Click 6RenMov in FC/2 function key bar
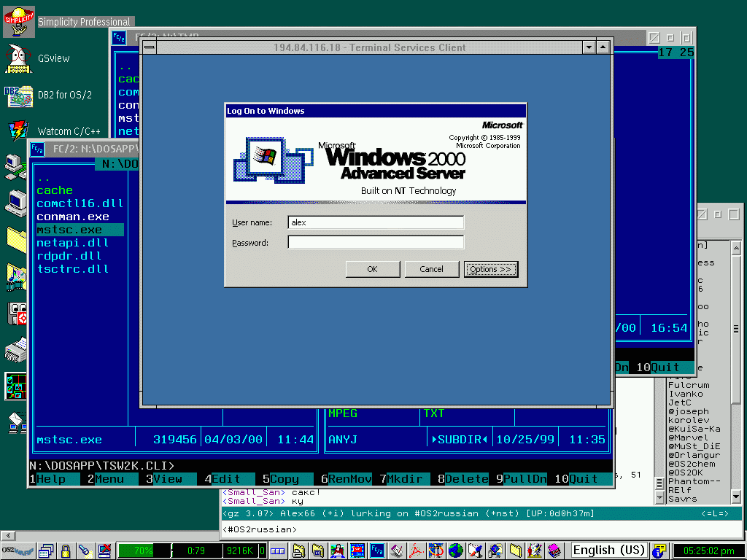This screenshot has height=560, width=747. 346,479
